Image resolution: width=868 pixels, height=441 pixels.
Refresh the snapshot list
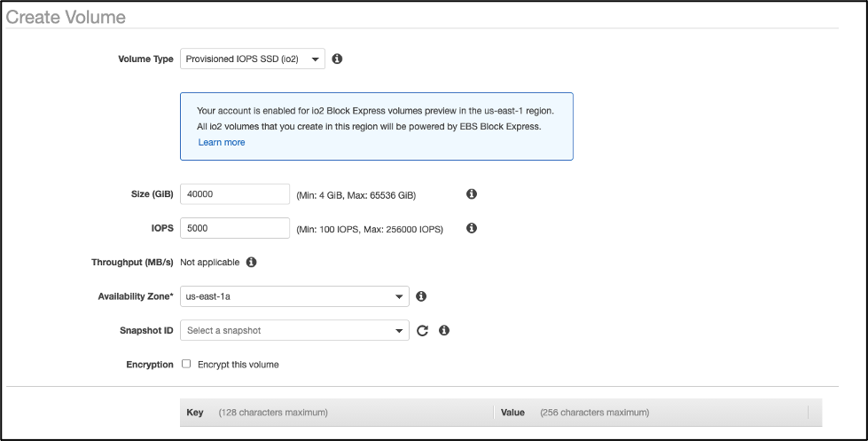(422, 330)
